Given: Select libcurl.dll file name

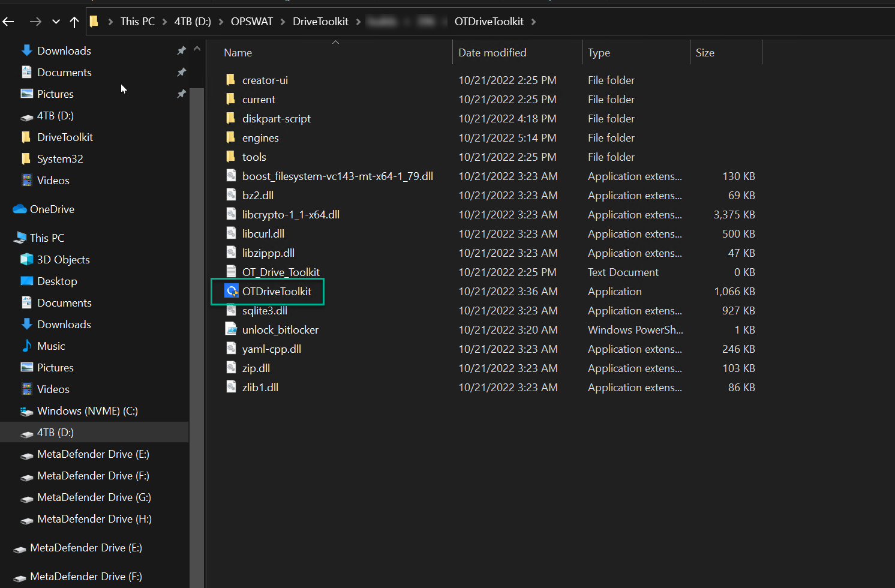Looking at the screenshot, I should (263, 234).
